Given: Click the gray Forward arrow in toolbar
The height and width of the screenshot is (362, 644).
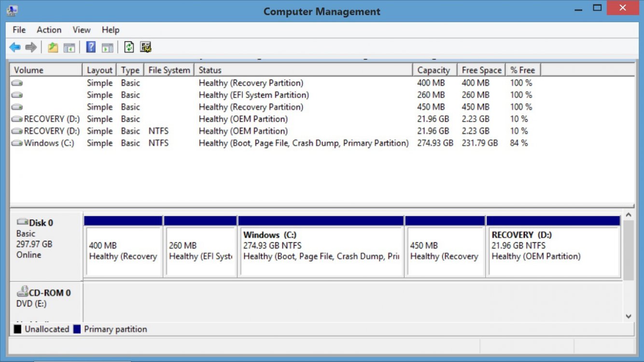Looking at the screenshot, I should click(31, 47).
